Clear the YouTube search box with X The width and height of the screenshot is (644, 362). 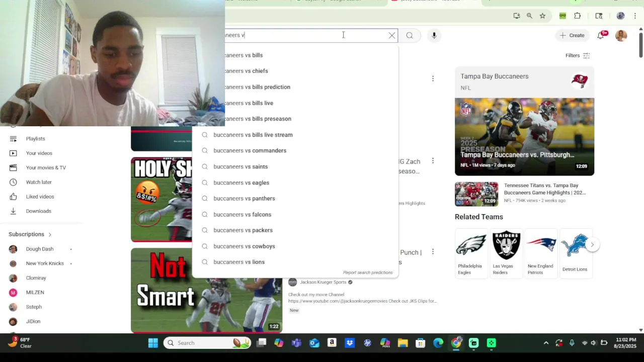tap(392, 35)
